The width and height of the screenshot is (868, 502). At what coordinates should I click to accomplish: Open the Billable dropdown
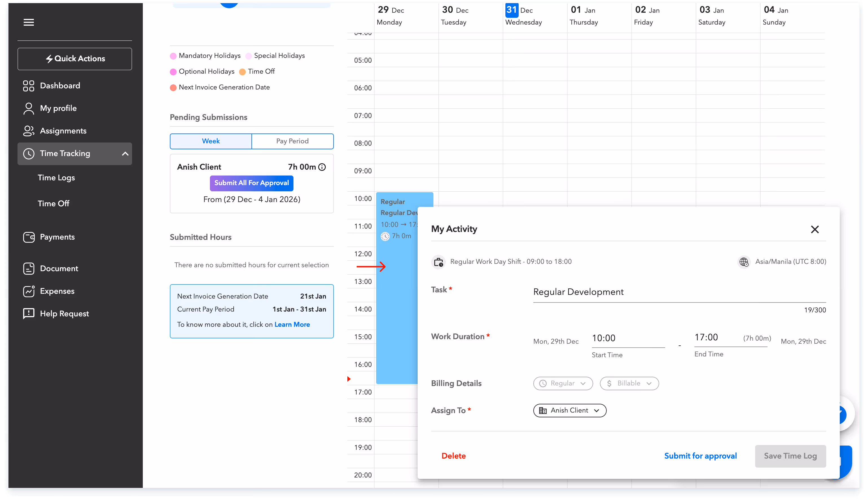629,383
